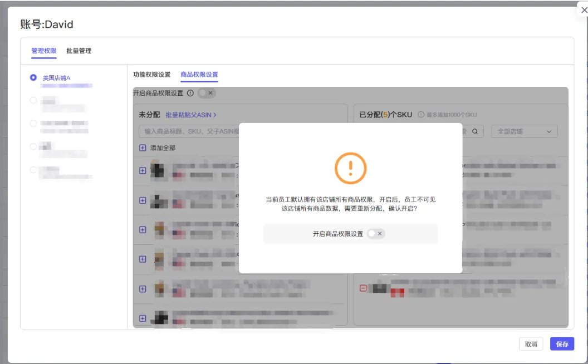Screen dimensions: 588x364
Task: Click the unassigned product search input field
Action: 189,131
